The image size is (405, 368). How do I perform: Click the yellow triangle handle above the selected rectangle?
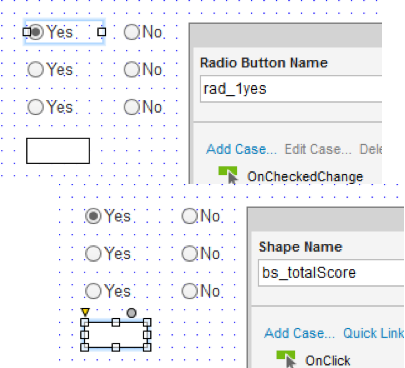click(x=85, y=312)
